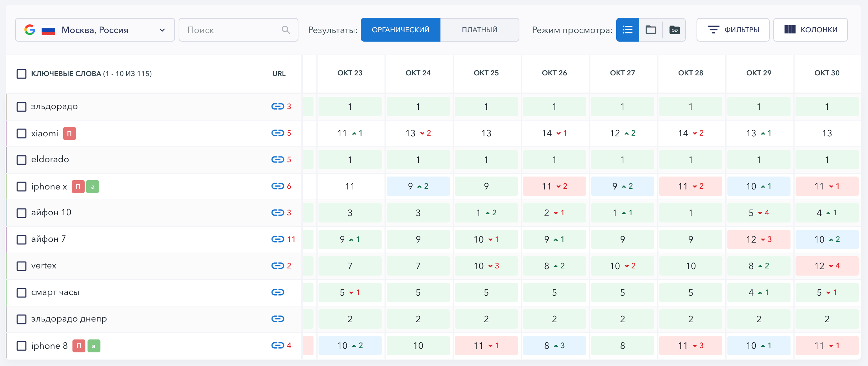The image size is (868, 366).
Task: Switch to URL view mode icon
Action: [674, 30]
